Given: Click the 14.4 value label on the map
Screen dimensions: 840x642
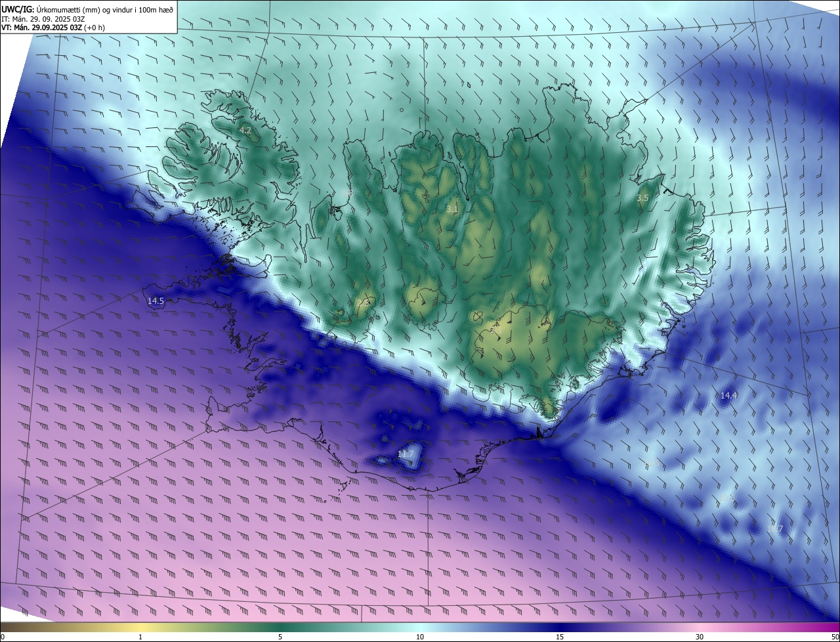Looking at the screenshot, I should pos(729,395).
